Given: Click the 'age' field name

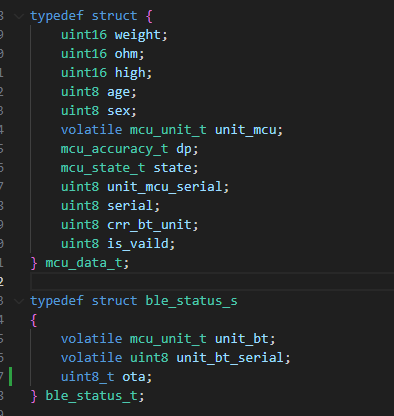Looking at the screenshot, I should [118, 92].
